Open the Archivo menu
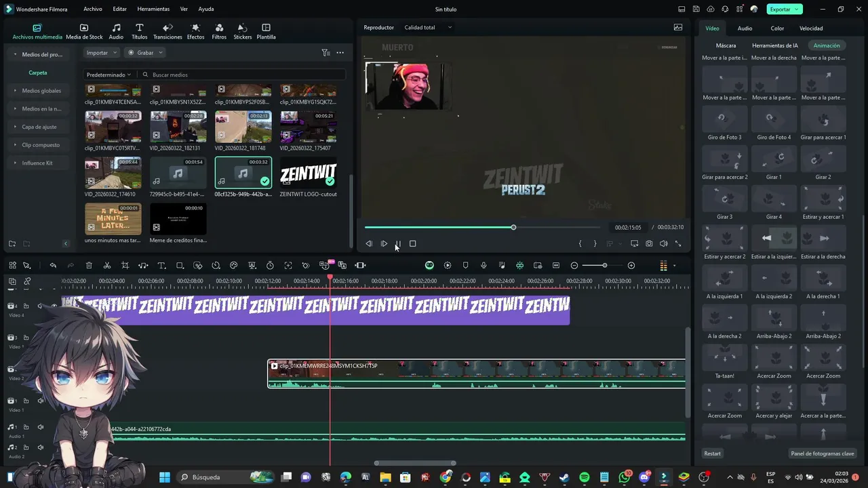 point(93,9)
